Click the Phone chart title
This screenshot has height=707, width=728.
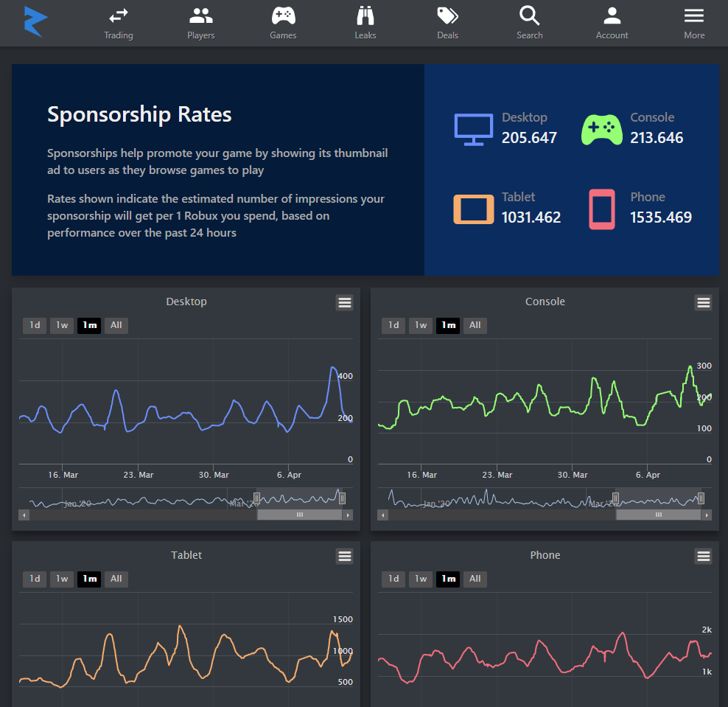coord(545,555)
